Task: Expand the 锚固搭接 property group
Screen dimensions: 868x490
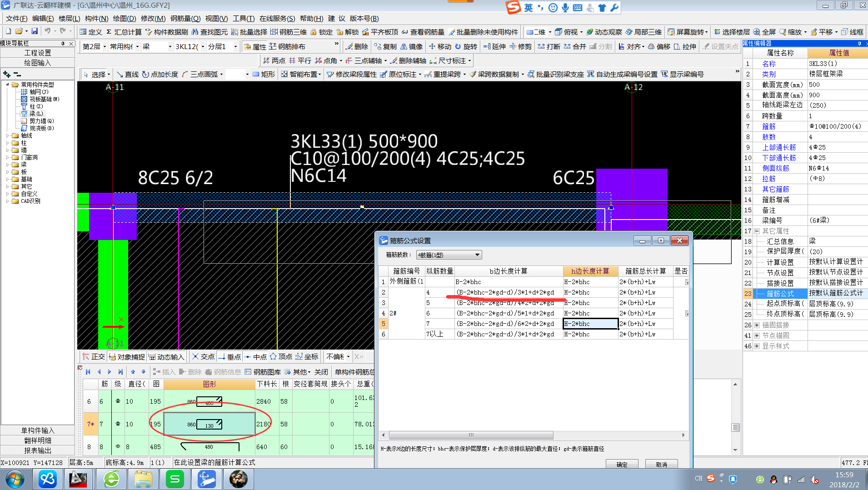Action: tap(757, 325)
